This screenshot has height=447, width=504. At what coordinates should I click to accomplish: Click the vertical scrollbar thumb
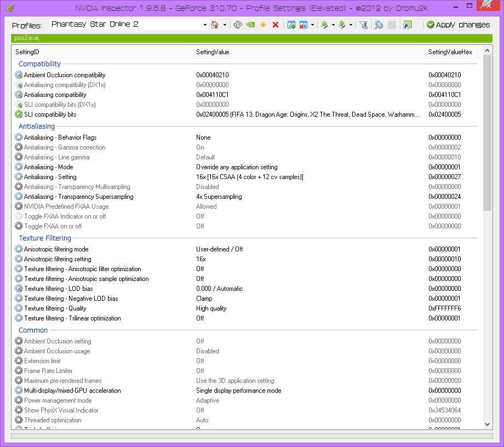(x=487, y=133)
